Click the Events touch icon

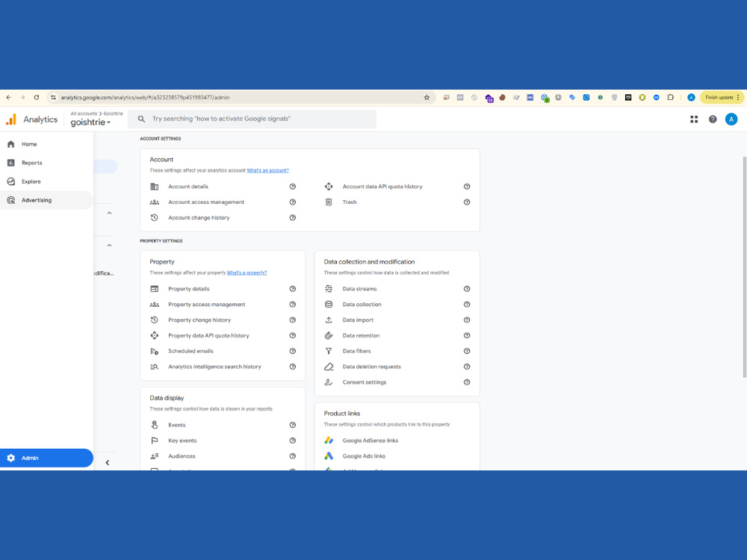coord(155,425)
